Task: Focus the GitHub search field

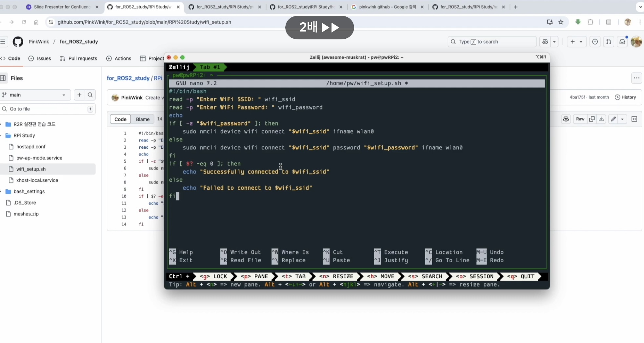Action: (492, 42)
